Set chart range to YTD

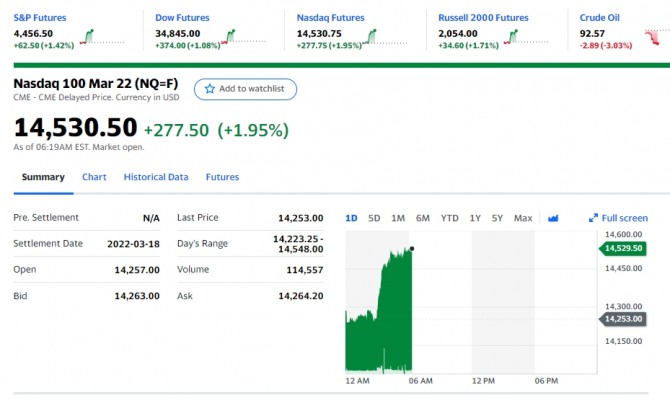pos(450,218)
